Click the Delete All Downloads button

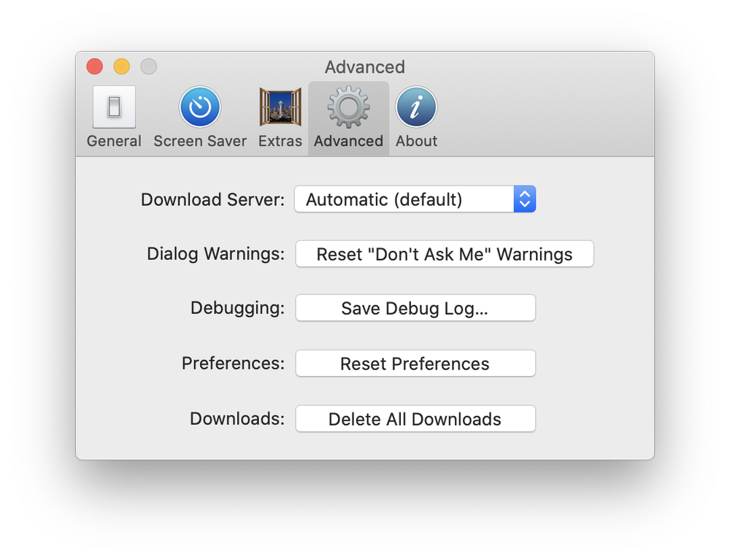click(x=415, y=419)
